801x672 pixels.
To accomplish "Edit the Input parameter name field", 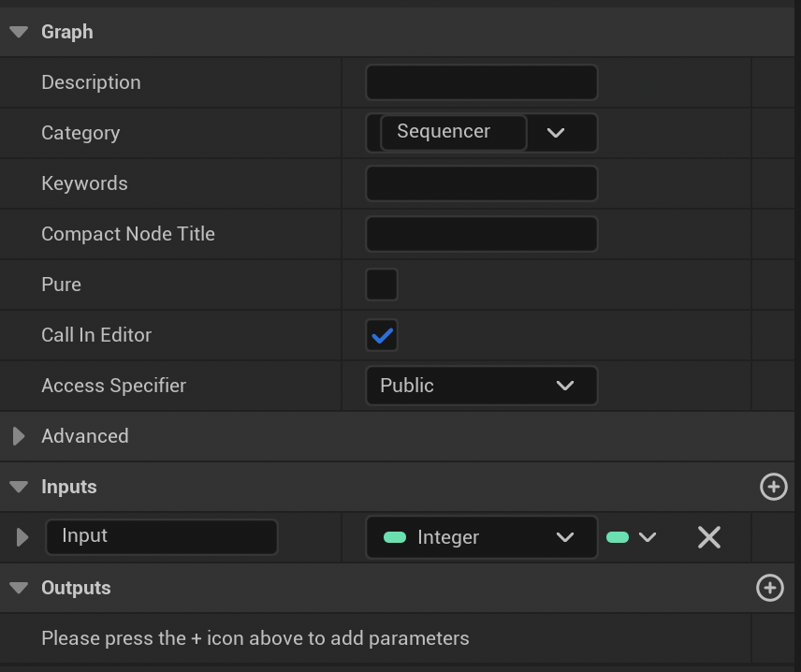I will click(161, 537).
